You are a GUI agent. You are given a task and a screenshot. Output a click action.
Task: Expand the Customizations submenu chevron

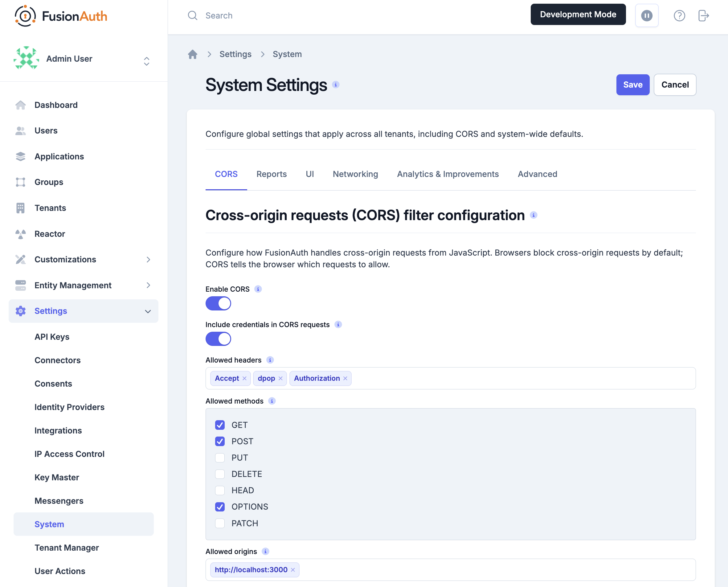pyautogui.click(x=148, y=259)
